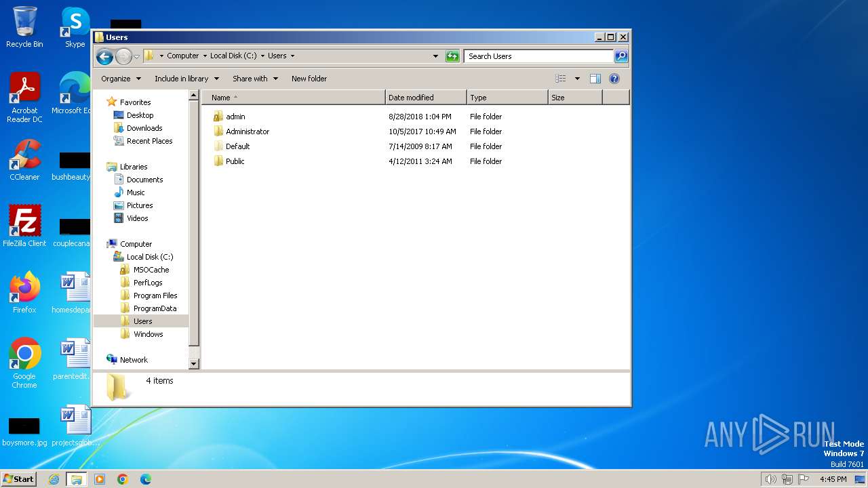Click Local Disk (C:) in address bar
The height and width of the screenshot is (488, 868).
(233, 56)
